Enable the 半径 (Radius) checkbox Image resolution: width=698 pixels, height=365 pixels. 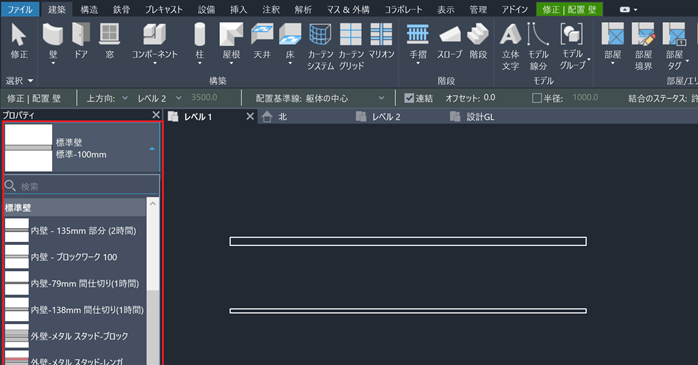pos(537,98)
